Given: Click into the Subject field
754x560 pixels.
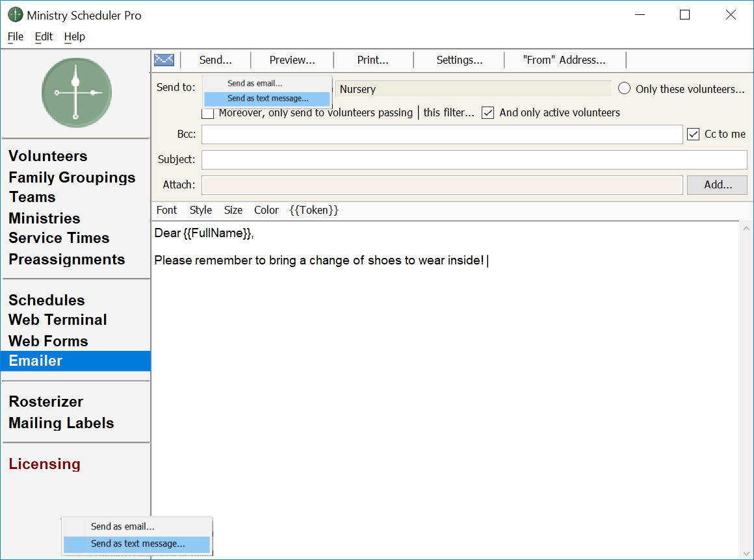Looking at the screenshot, I should (474, 159).
